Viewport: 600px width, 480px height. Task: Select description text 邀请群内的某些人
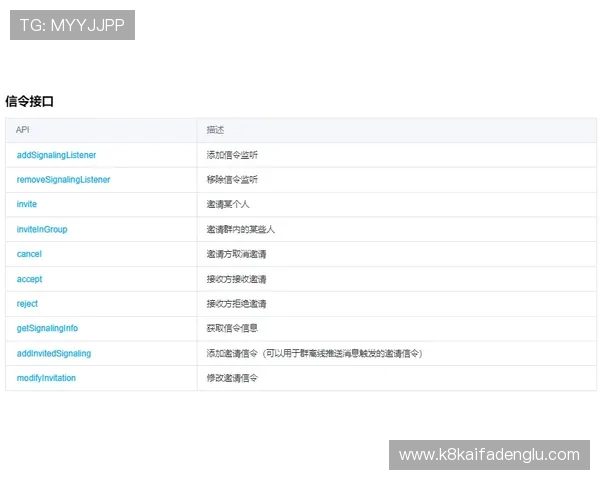(241, 229)
